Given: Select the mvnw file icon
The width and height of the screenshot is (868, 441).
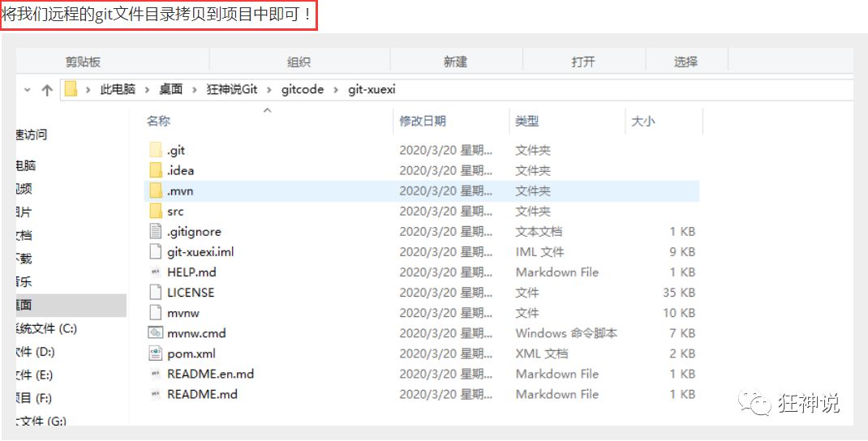Looking at the screenshot, I should [x=156, y=313].
